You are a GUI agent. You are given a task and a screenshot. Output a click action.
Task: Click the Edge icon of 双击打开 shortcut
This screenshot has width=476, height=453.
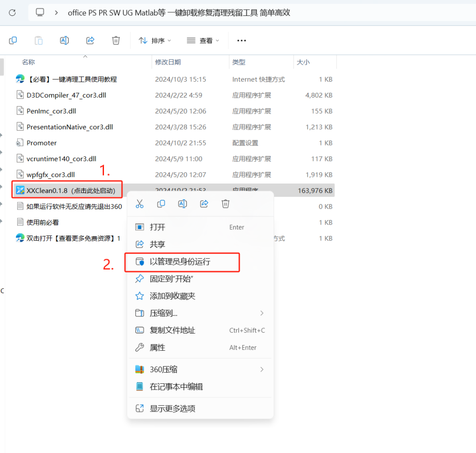(x=20, y=238)
